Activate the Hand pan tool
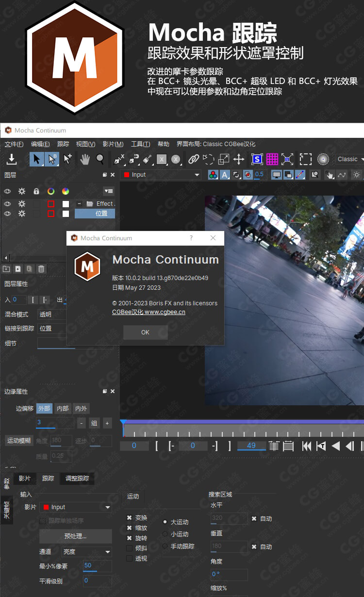This screenshot has height=597, width=364. tap(85, 159)
